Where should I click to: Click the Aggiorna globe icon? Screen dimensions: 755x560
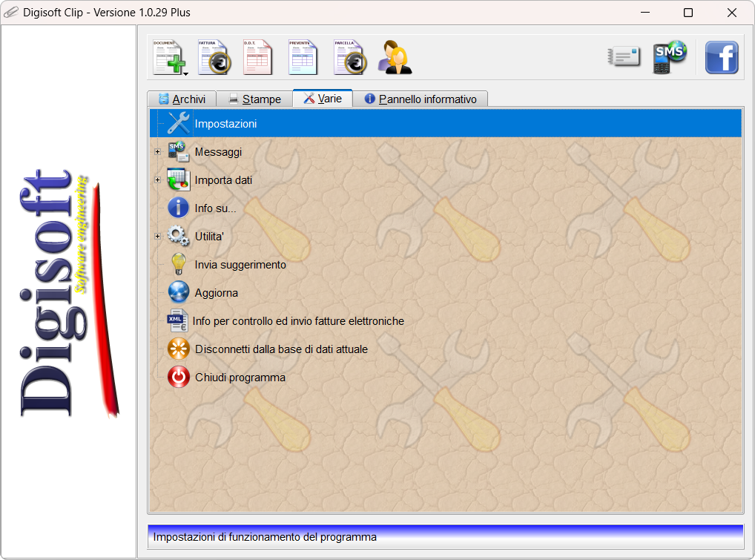tap(179, 292)
